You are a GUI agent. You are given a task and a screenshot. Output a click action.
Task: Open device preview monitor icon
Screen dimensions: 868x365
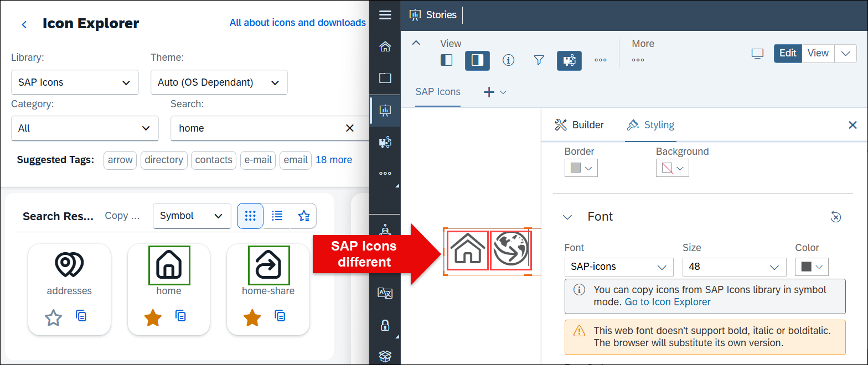[757, 54]
